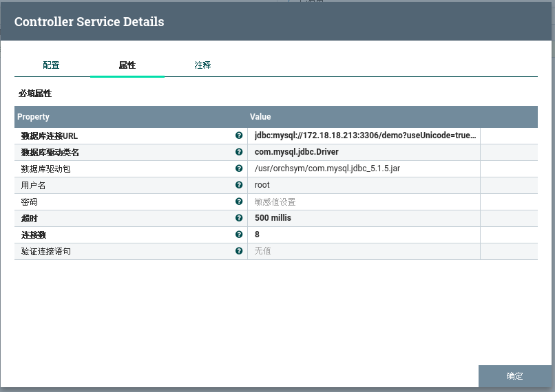
Task: Select the 属性 tab
Action: [x=127, y=65]
